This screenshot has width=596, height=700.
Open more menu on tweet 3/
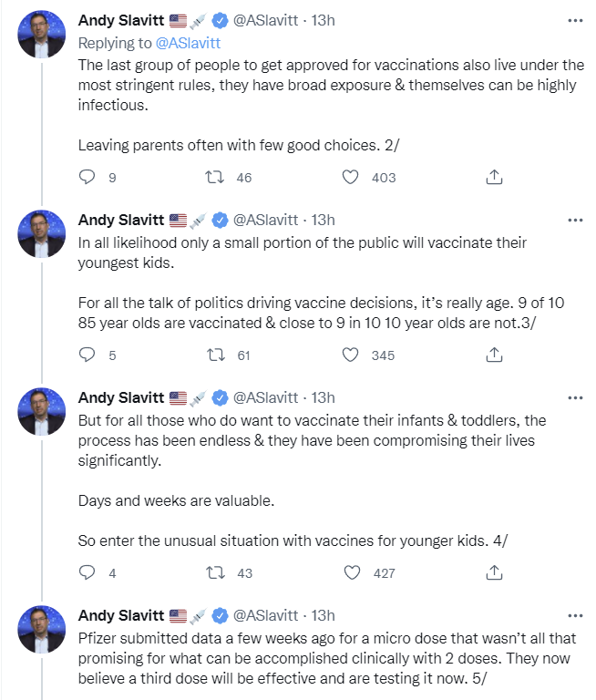(575, 220)
